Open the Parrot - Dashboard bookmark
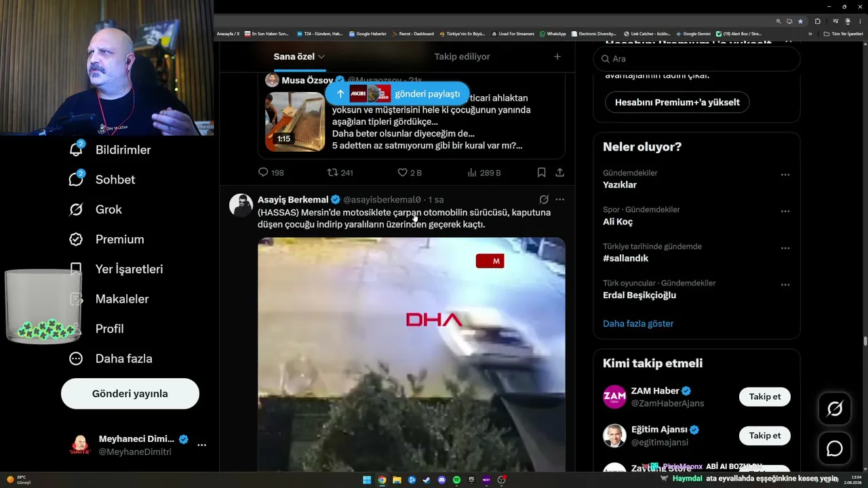 coord(412,34)
